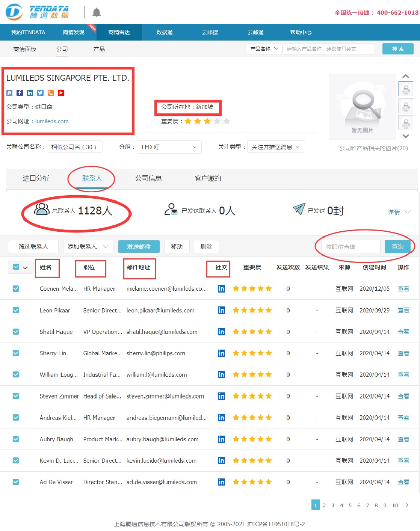
Task: Open LinkedIn profile for Ad De Visser
Action: point(222,482)
